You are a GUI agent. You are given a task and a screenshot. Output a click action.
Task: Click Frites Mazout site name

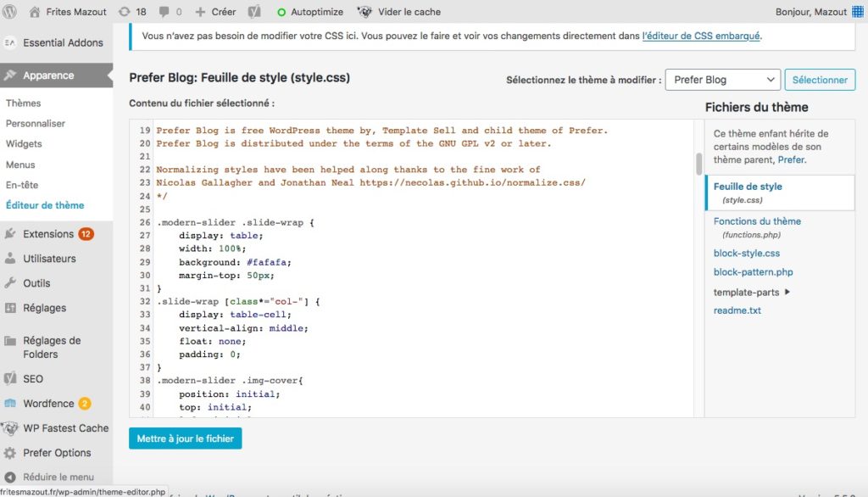point(76,12)
